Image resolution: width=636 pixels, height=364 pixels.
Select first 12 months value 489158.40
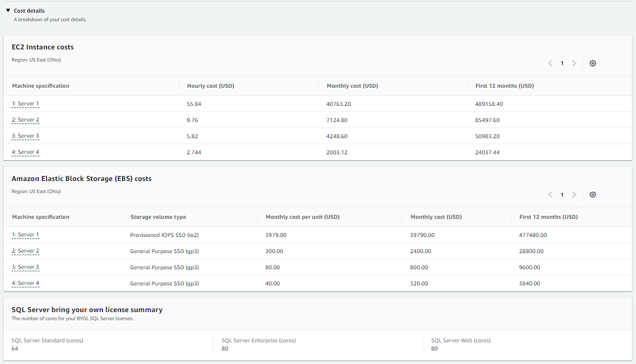click(489, 104)
